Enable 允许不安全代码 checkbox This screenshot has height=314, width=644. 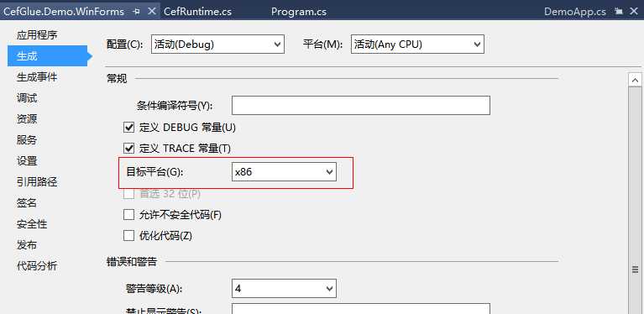(x=129, y=215)
